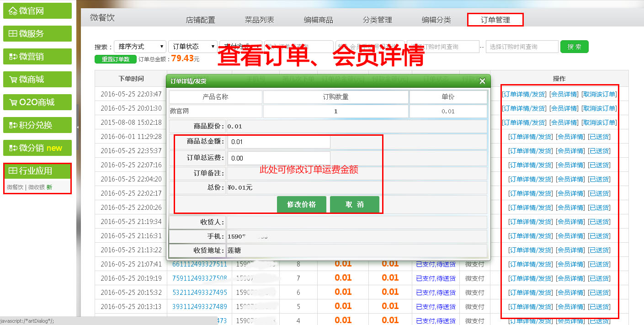Open the 微服务 sidebar section
This screenshot has width=644, height=325.
click(37, 34)
